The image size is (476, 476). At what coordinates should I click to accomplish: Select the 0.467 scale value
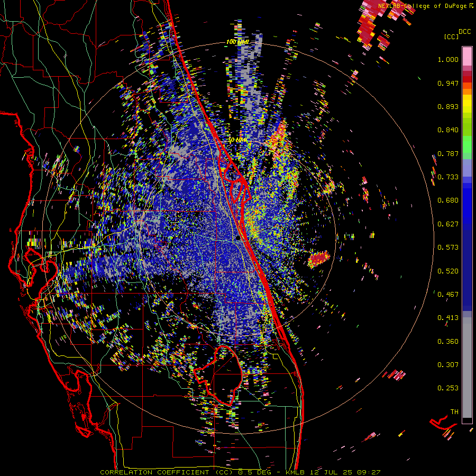pos(448,294)
